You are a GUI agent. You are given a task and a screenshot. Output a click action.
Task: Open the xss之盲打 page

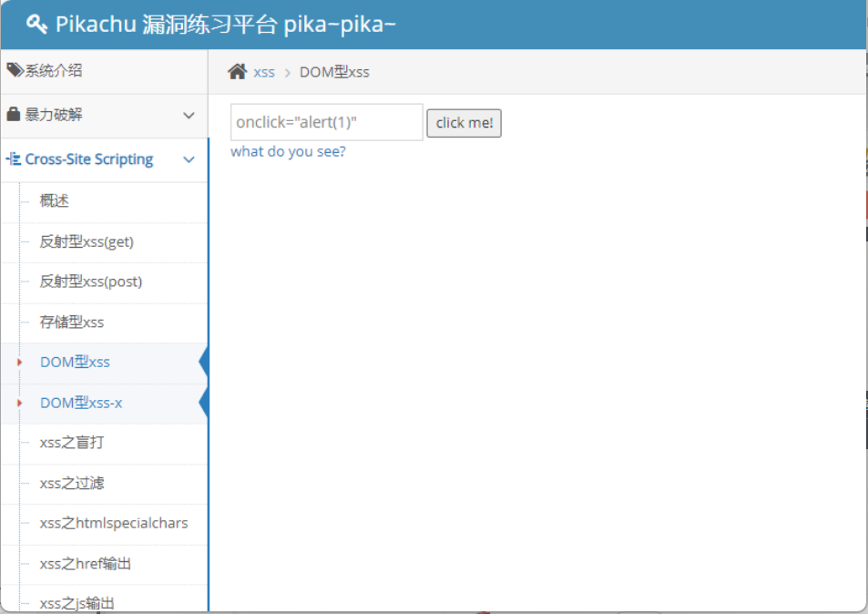pos(71,443)
